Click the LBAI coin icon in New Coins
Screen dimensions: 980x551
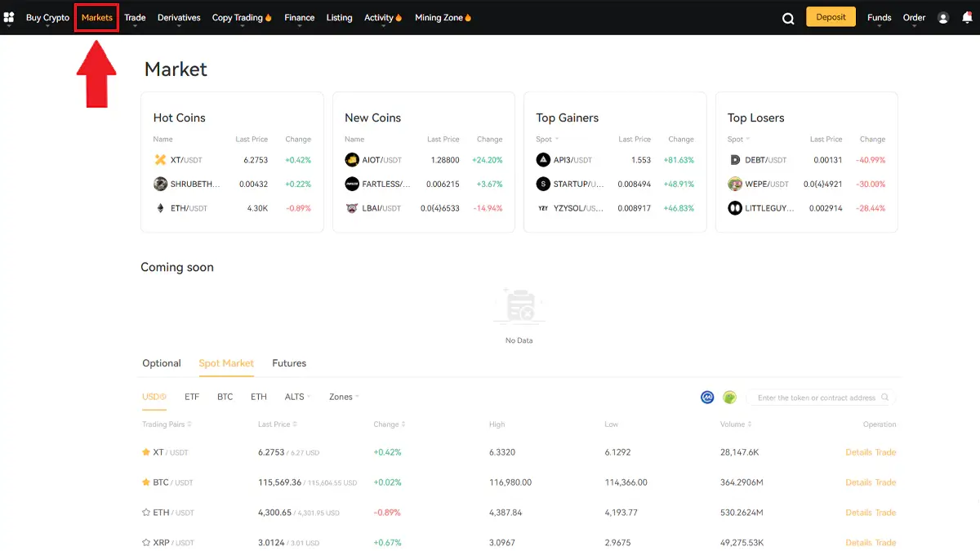(x=352, y=208)
